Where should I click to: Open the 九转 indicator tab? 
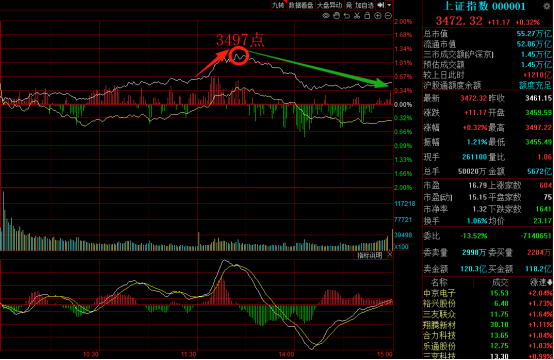pyautogui.click(x=278, y=5)
